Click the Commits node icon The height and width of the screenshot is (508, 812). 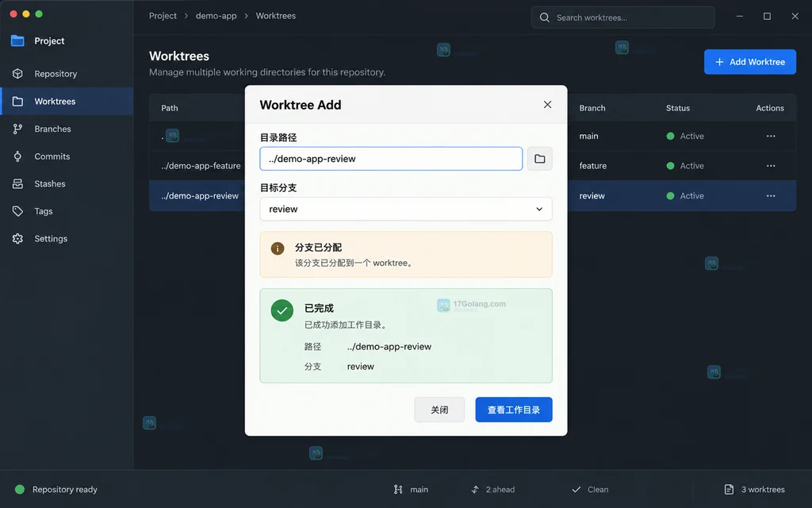tap(17, 156)
